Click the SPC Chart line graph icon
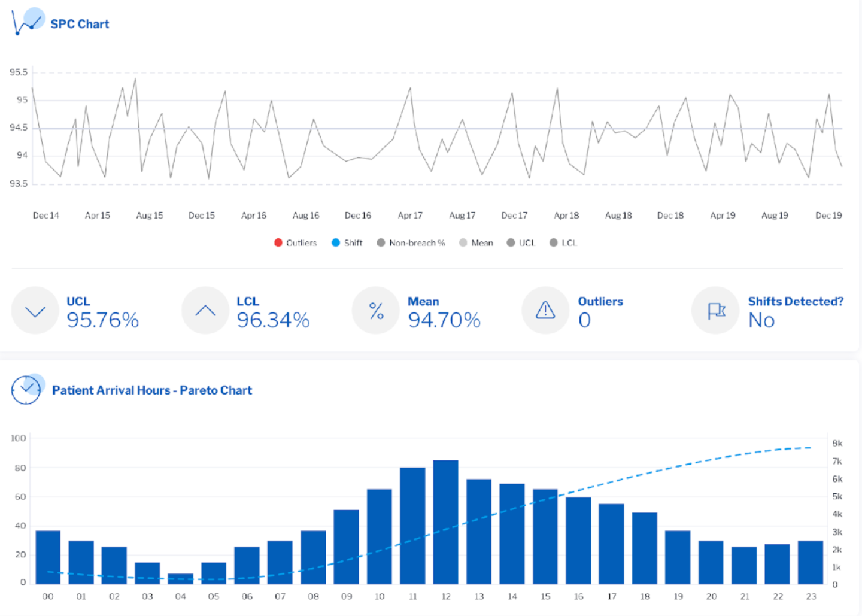The image size is (862, 616). tap(27, 22)
